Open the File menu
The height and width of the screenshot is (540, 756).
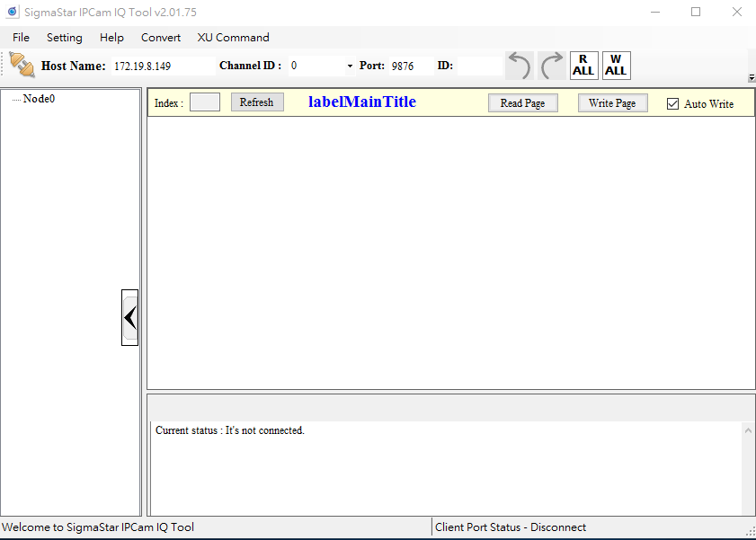[x=21, y=38]
